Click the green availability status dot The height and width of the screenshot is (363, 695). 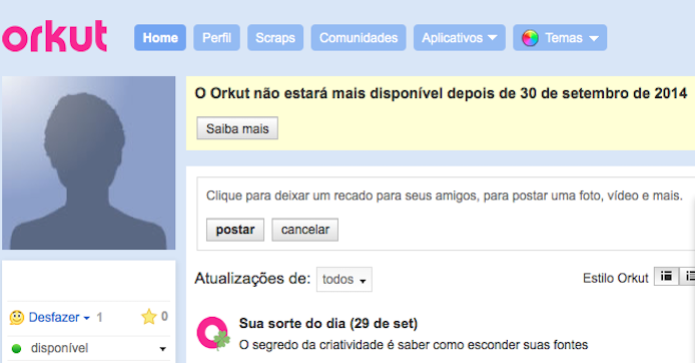click(x=16, y=349)
